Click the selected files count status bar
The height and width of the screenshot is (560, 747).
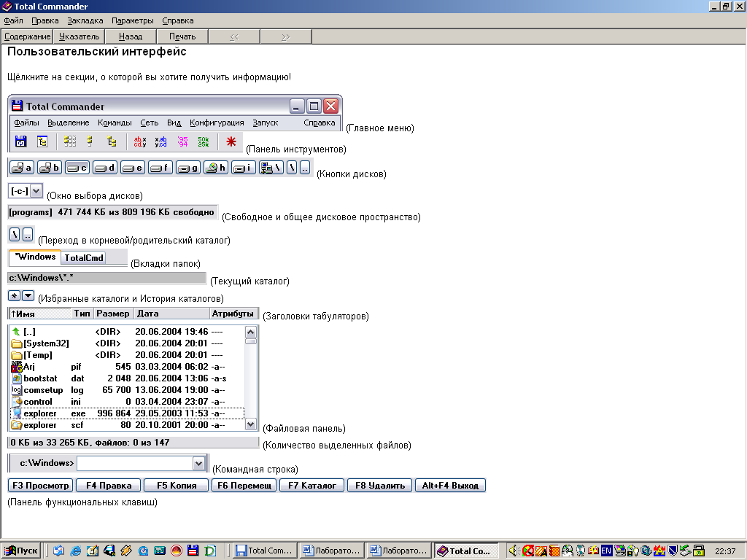[133, 443]
